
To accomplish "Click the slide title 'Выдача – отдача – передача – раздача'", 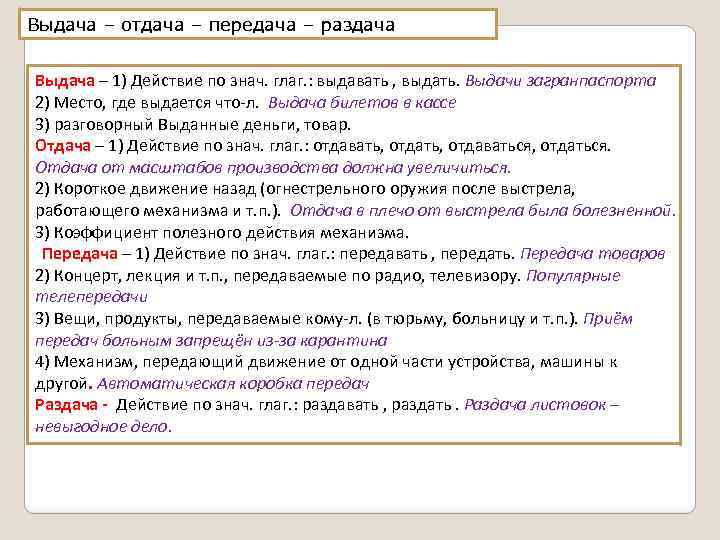I will point(211,25).
